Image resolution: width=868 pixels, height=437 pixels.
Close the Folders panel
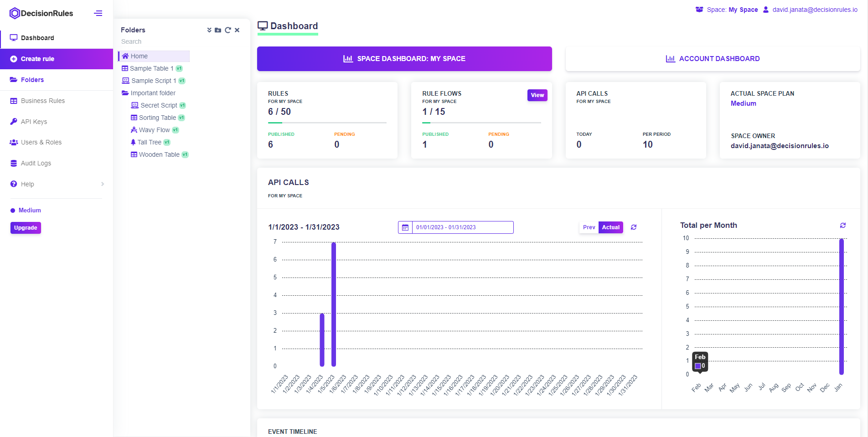click(237, 30)
